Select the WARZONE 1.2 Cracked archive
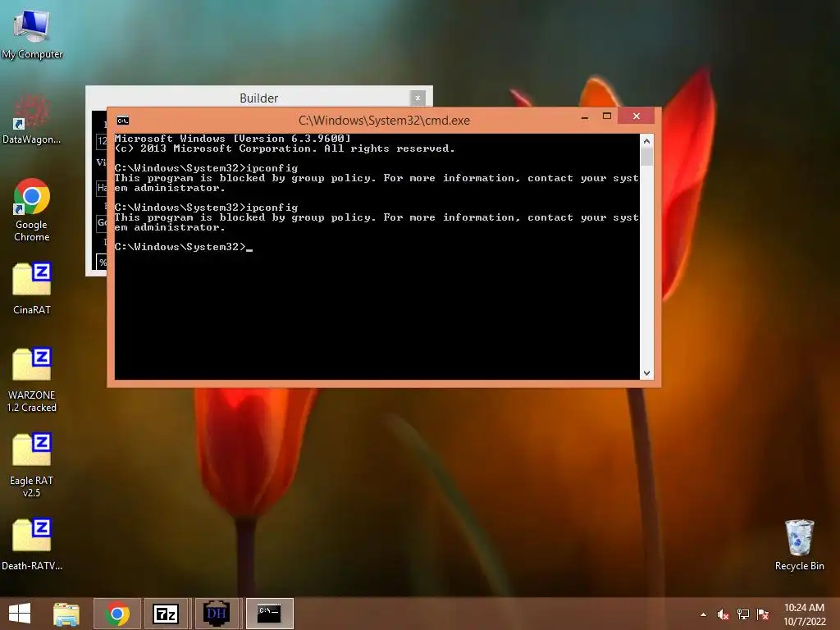The image size is (840, 630). click(32, 379)
